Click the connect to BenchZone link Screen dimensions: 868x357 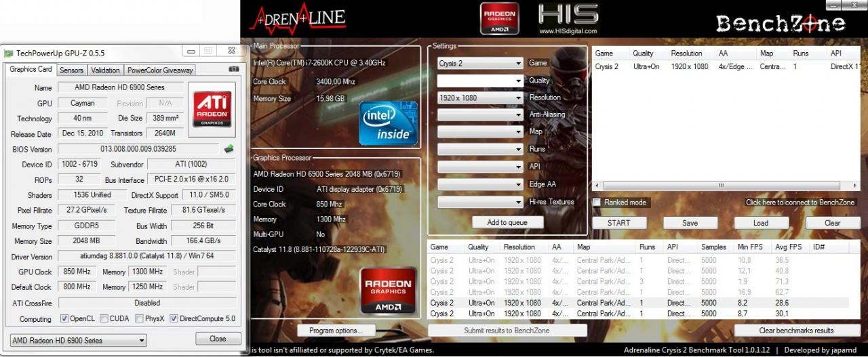click(x=800, y=202)
